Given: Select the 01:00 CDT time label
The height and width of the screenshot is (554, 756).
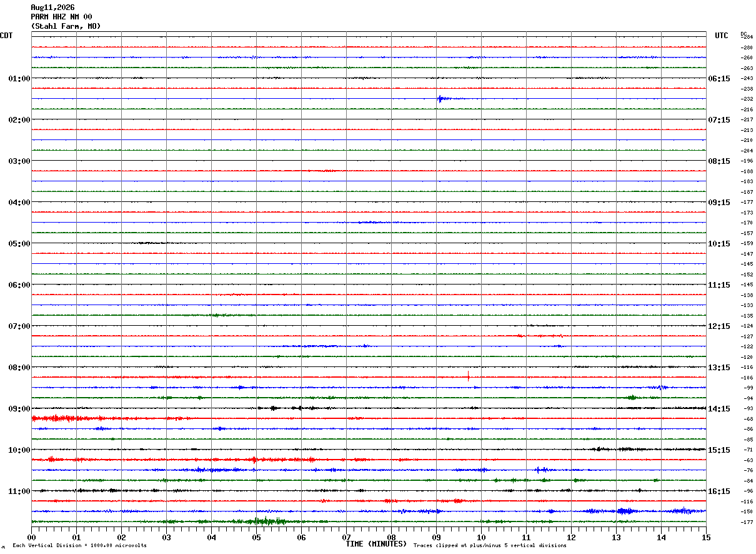Looking at the screenshot, I should pos(19,79).
